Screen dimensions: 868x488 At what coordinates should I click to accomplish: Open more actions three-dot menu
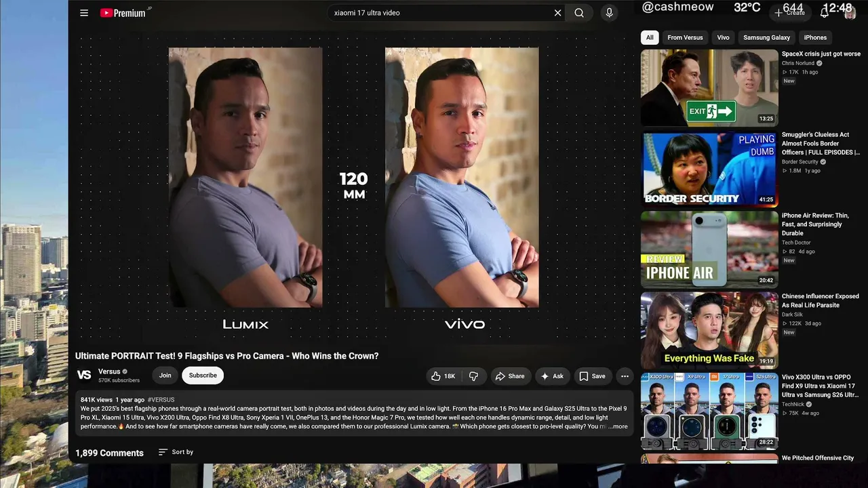pos(625,376)
